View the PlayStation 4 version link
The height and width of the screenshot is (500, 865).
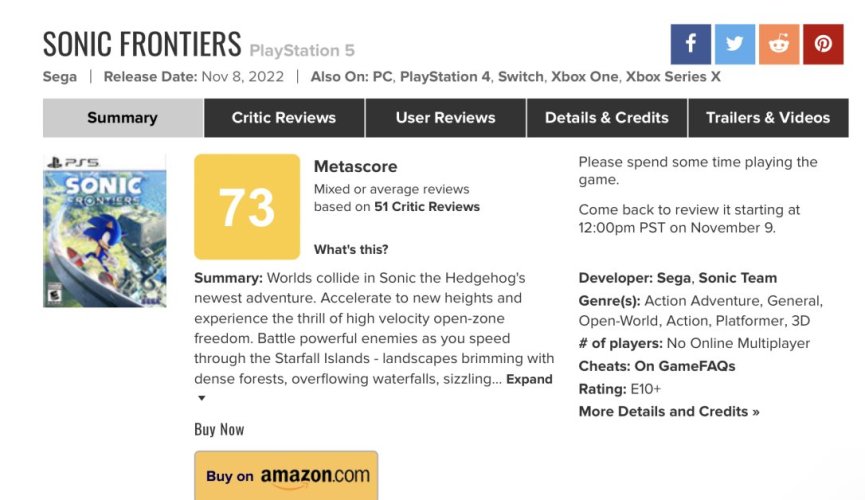pos(445,77)
